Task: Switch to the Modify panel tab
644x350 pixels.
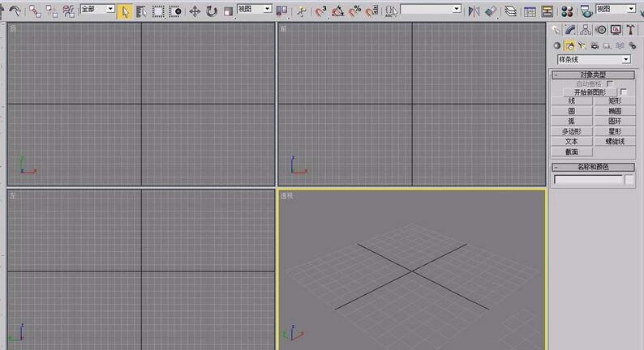Action: [570, 29]
